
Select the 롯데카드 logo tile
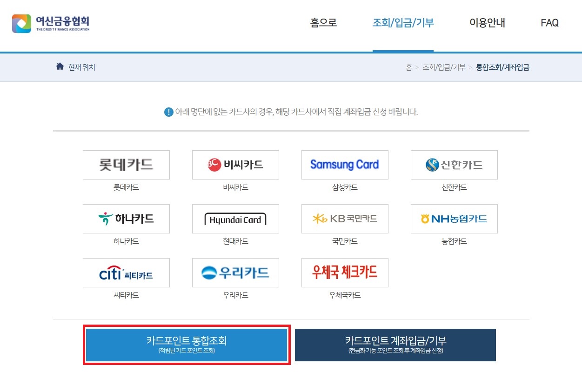point(126,165)
